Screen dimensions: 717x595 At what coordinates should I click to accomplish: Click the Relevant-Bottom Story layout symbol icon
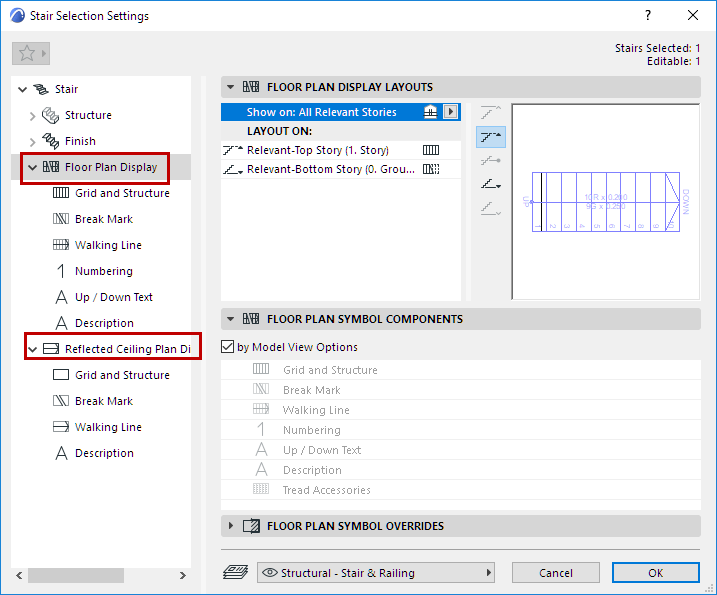[431, 169]
